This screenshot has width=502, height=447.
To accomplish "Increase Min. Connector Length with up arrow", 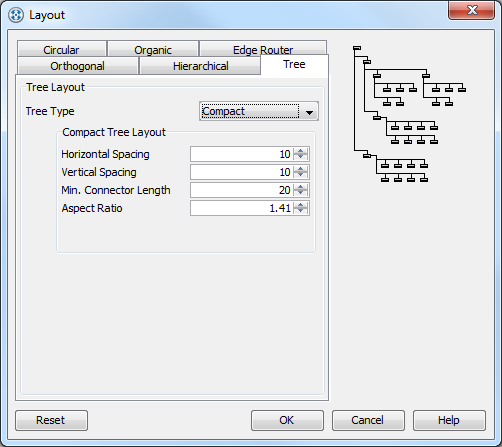I will pyautogui.click(x=301, y=187).
